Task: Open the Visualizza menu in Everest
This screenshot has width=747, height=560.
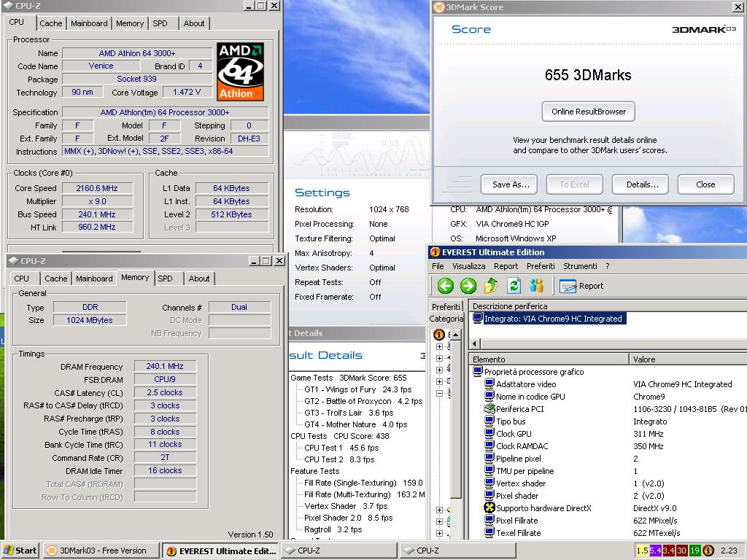Action: [x=469, y=266]
